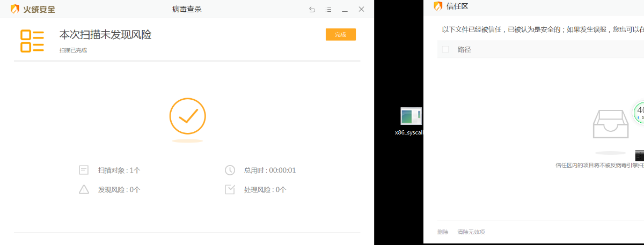The height and width of the screenshot is (245, 644).
Task: Click the 处理风险 checkbox icon
Action: pyautogui.click(x=230, y=189)
